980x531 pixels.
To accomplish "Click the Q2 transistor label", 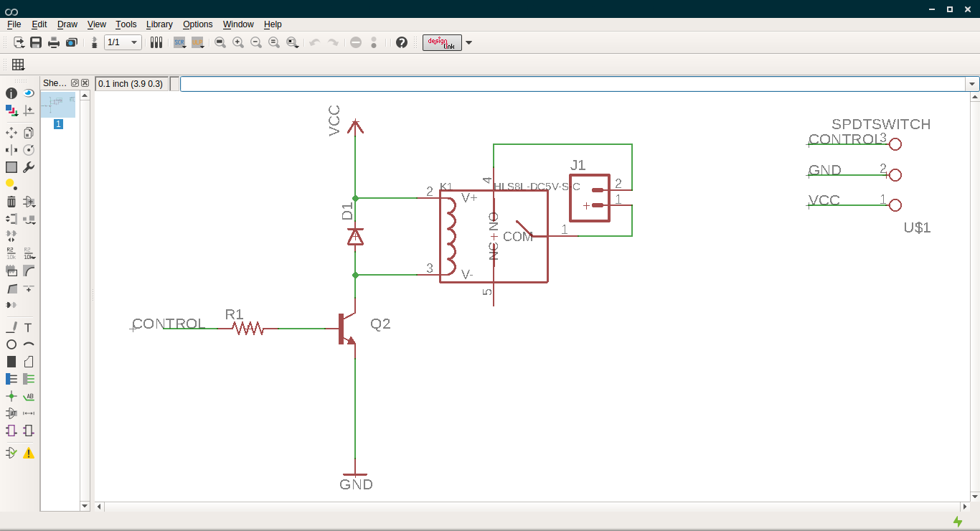I will pyautogui.click(x=380, y=324).
